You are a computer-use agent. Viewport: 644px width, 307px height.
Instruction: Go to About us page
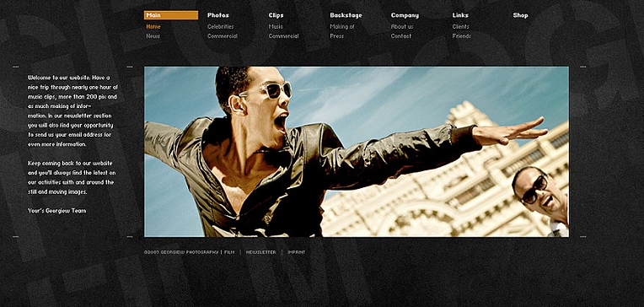(x=402, y=26)
